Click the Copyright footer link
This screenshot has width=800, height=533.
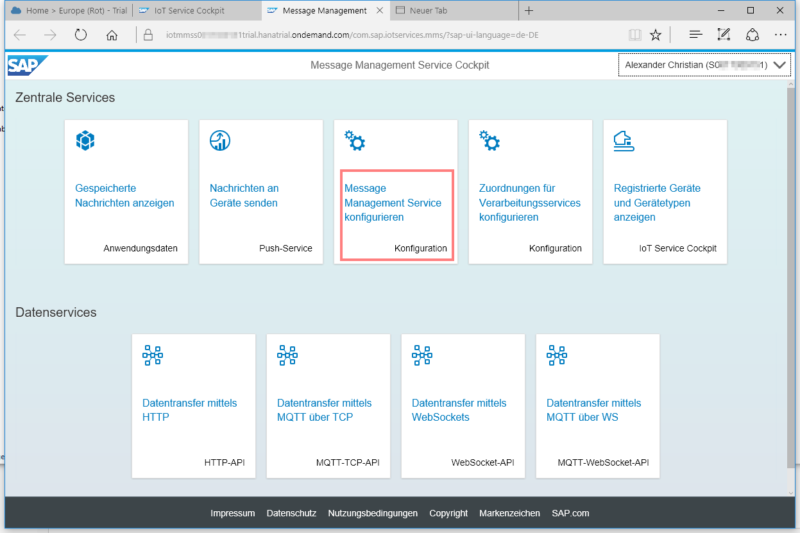click(x=448, y=513)
